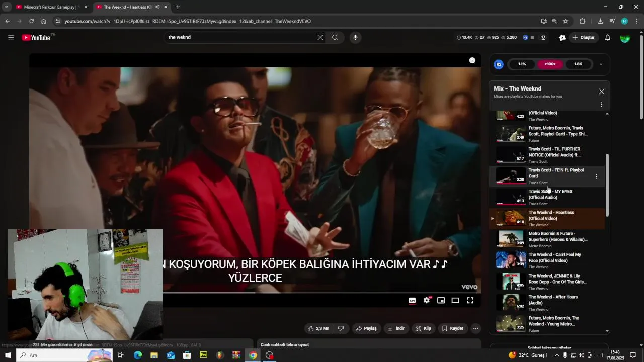Open Mix playlist options three-dot menu
Screen dimensions: 644x362
click(601, 105)
